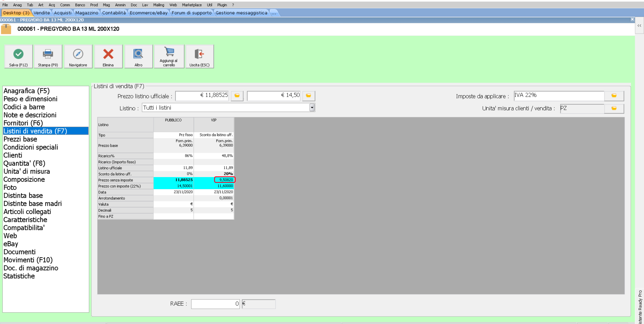644x324 pixels.
Task: Switch to the Forum di supporto tab
Action: click(x=192, y=13)
